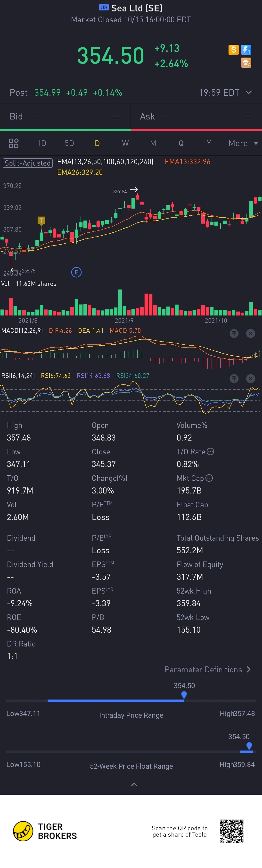Tap the Sea Ltd (SE) title
This screenshot has width=262, height=868.
click(137, 8)
